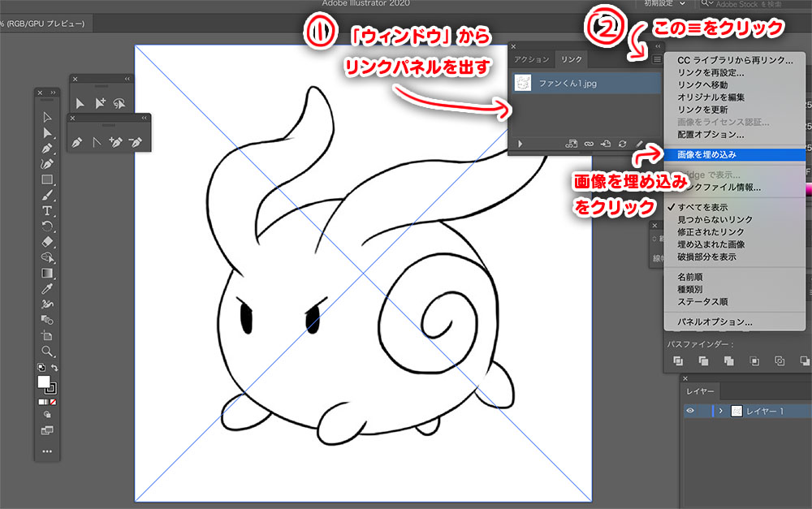Image resolution: width=812 pixels, height=509 pixels.
Task: Select the Type tool
Action: tap(47, 211)
